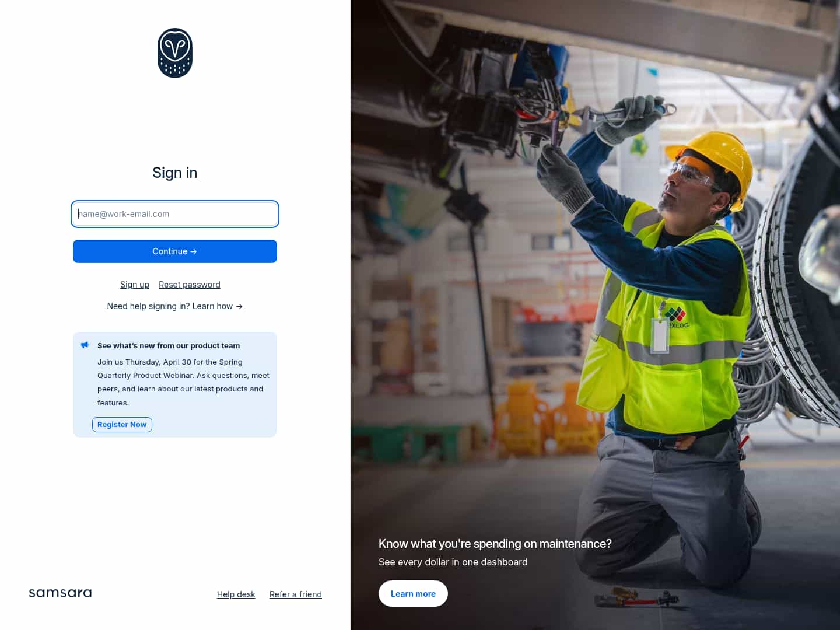Image resolution: width=840 pixels, height=630 pixels.
Task: Click the 'See what's new from our product team' heading
Action: pyautogui.click(x=169, y=345)
